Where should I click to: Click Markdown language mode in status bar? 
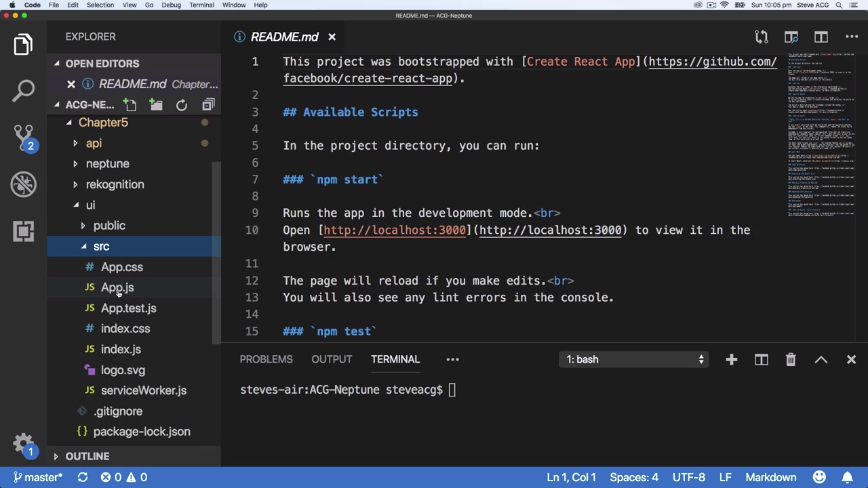click(x=770, y=477)
